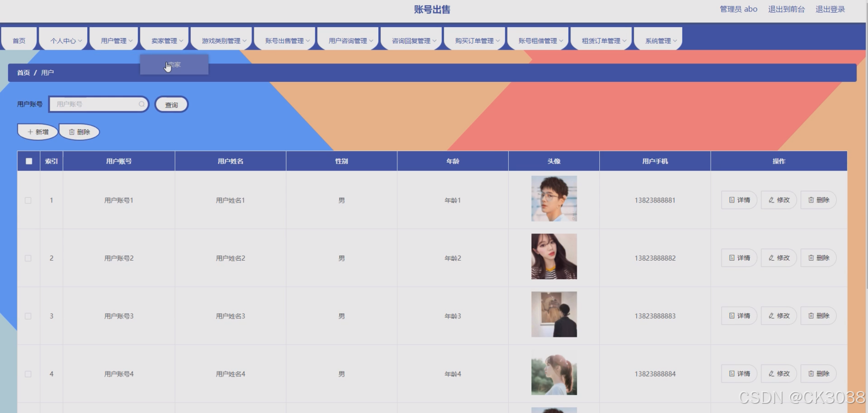This screenshot has width=868, height=413.
Task: View 详情 for 用户账号2
Action: pos(739,258)
